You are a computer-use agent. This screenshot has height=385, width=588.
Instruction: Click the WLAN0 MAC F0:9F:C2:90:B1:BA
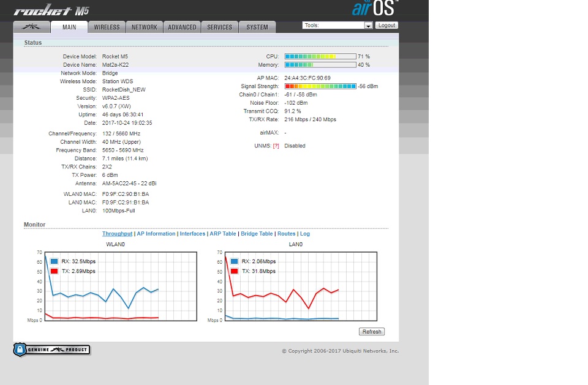click(x=126, y=194)
